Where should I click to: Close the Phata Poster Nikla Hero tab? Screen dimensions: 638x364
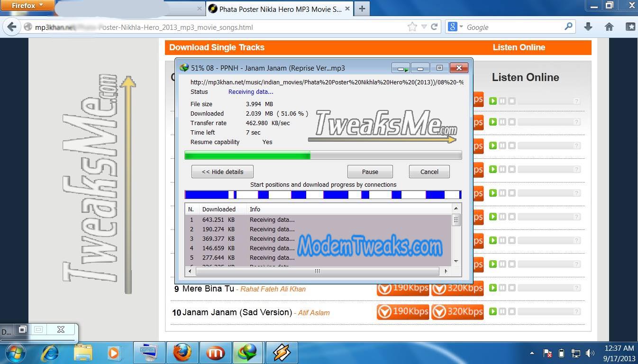click(348, 9)
